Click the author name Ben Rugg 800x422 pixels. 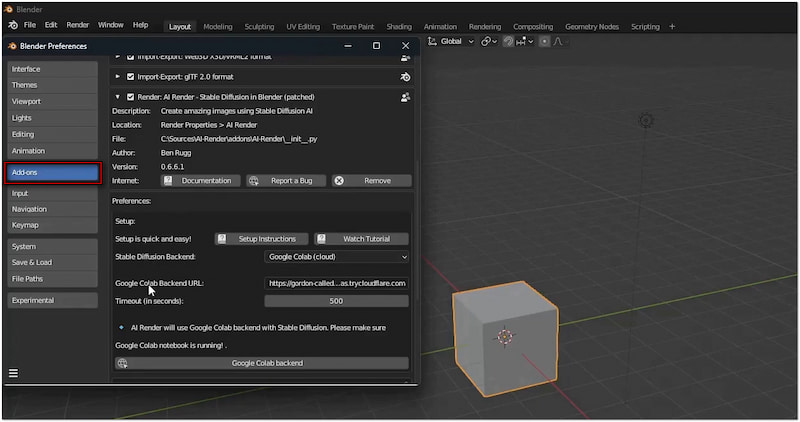click(x=176, y=153)
